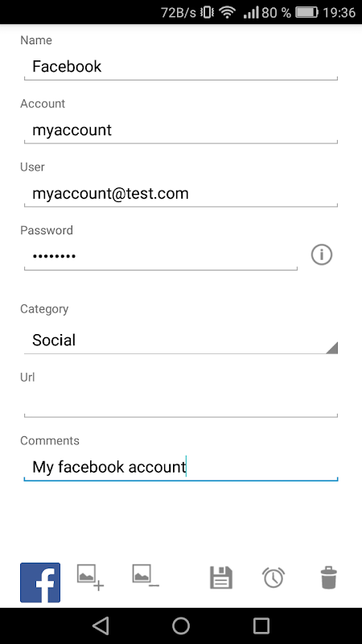362x644 pixels.
Task: Place cursor in the Comments field
Action: pyautogui.click(x=180, y=468)
